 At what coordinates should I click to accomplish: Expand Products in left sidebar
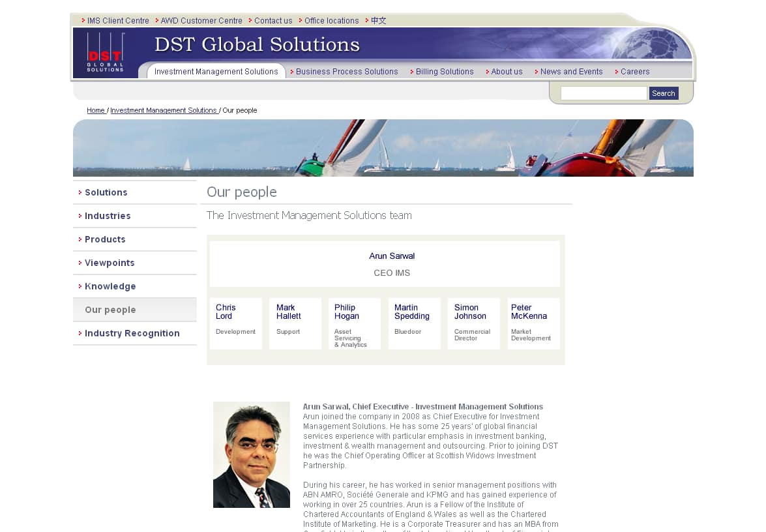[x=104, y=239]
